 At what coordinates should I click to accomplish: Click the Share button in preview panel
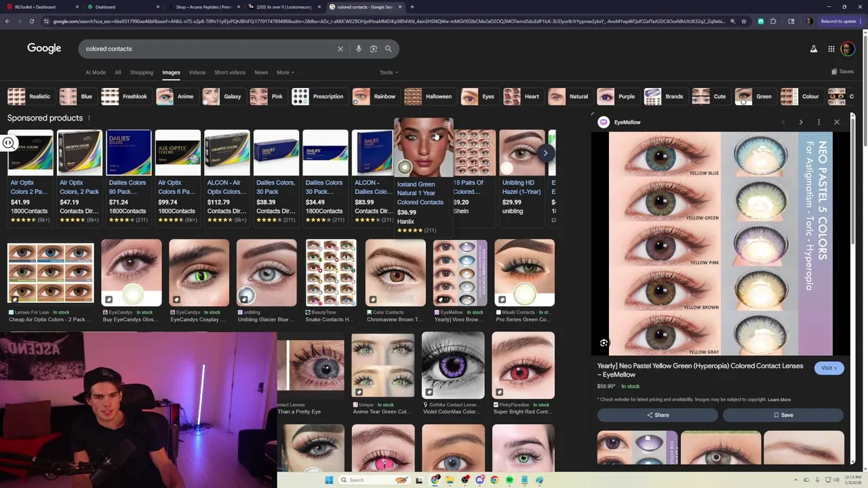[657, 415]
